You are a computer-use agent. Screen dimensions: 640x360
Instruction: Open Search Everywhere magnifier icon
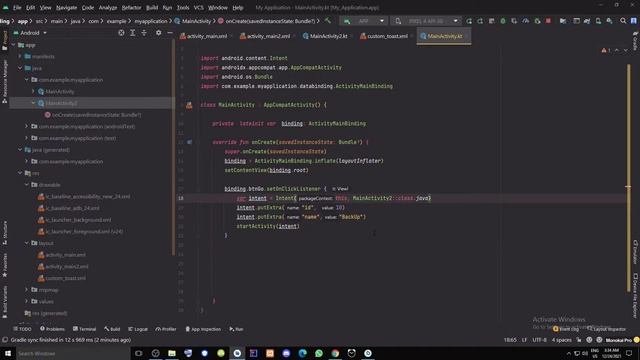pyautogui.click(x=623, y=21)
